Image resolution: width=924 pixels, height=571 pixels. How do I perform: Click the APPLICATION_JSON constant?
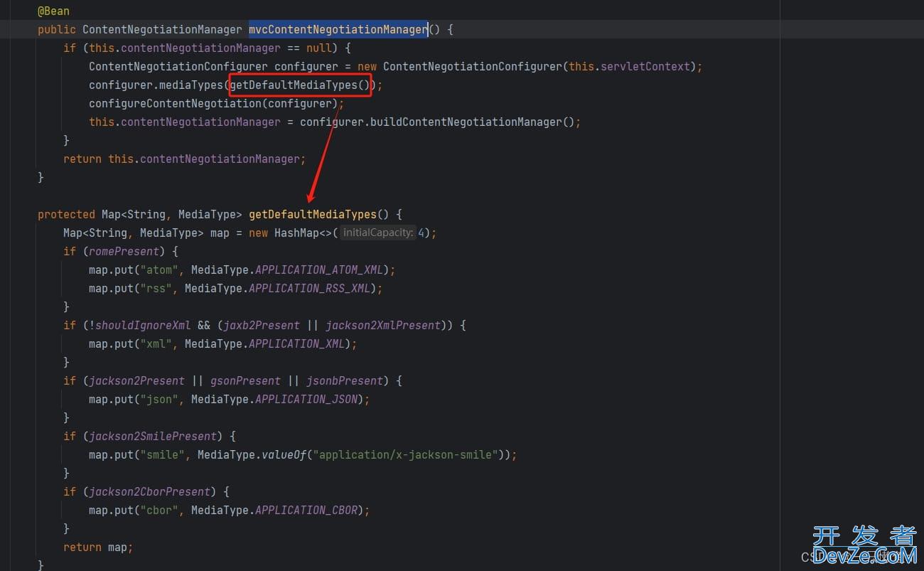click(x=306, y=400)
